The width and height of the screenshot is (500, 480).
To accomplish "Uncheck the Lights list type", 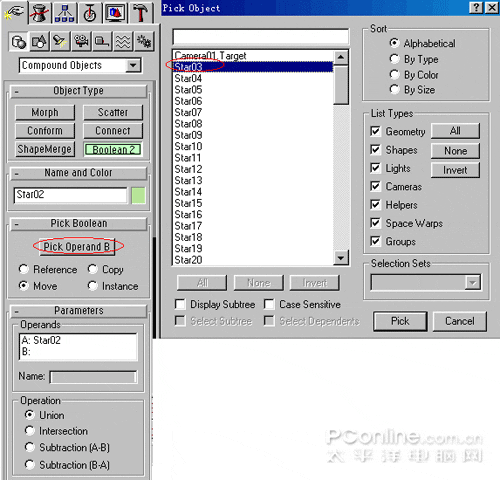I will [375, 168].
